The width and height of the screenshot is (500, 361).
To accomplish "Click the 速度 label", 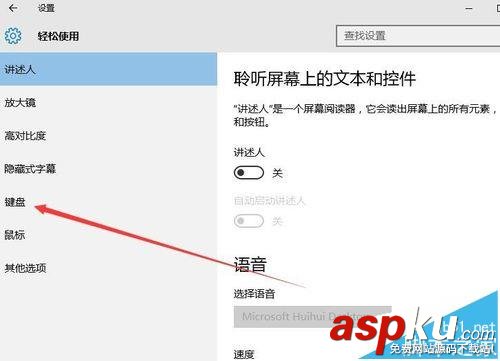I will [x=244, y=354].
